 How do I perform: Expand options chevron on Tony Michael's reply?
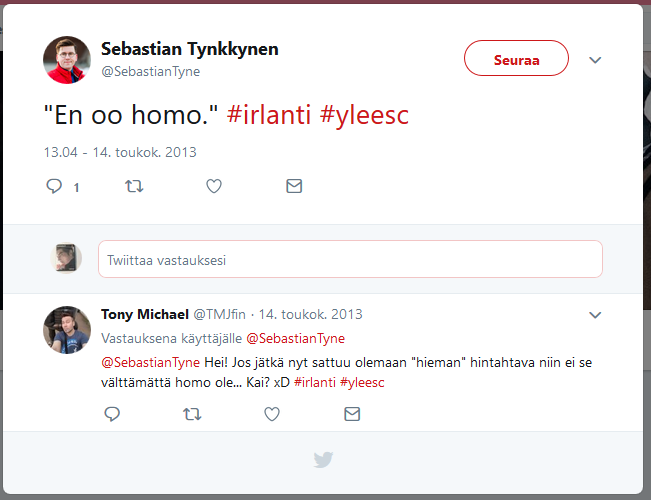point(595,315)
